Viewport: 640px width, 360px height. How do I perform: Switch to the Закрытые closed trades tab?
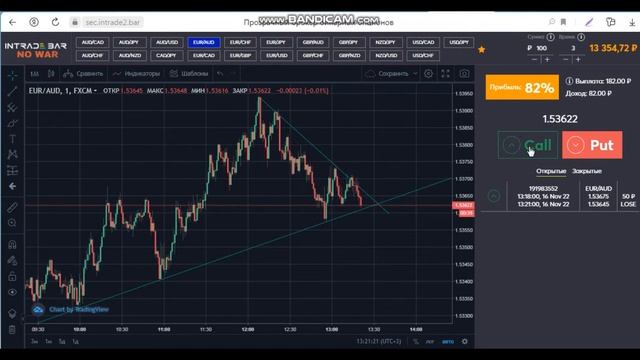587,171
